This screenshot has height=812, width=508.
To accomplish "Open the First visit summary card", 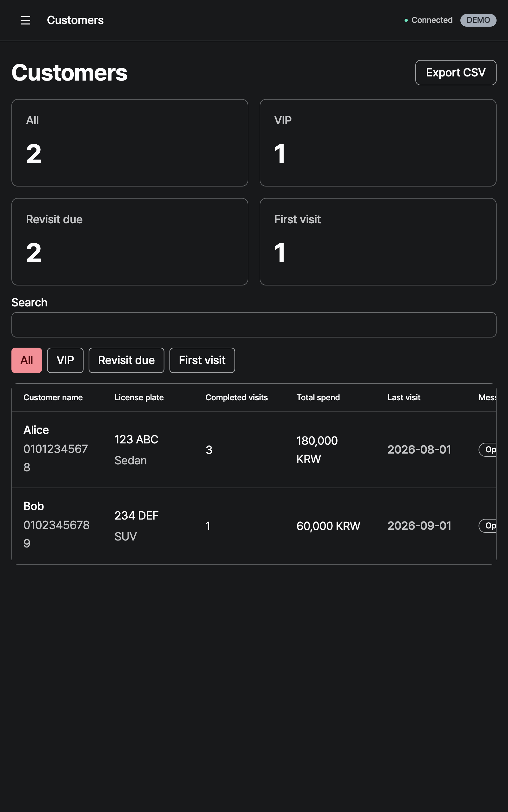I will 378,242.
